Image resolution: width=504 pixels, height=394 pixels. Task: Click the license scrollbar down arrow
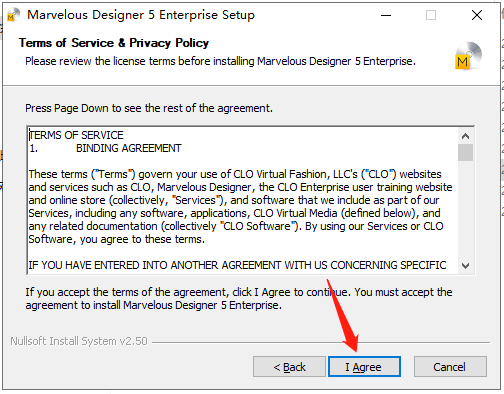click(465, 266)
